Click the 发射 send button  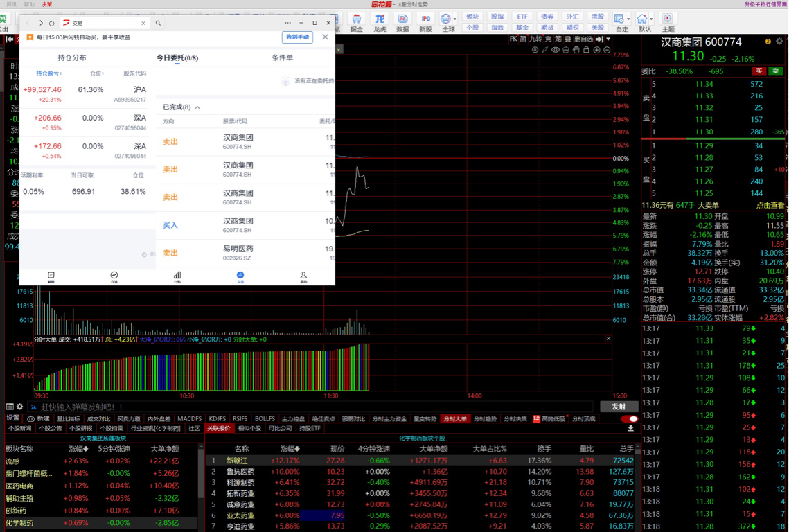(x=619, y=407)
